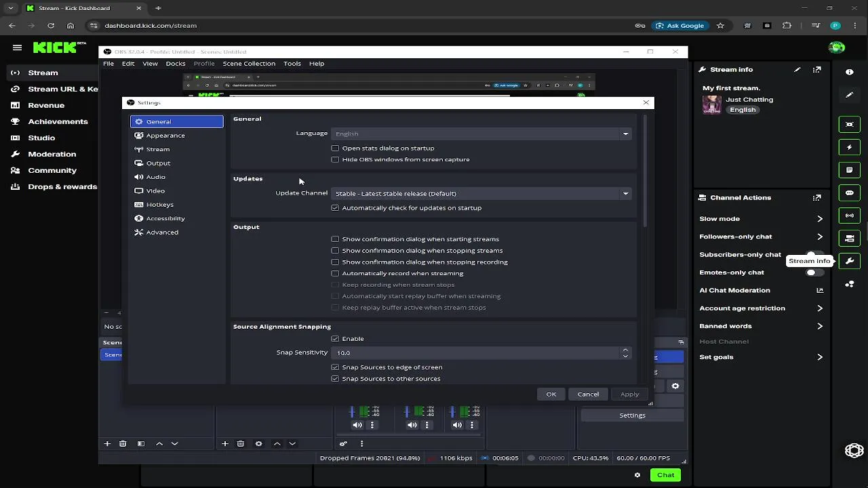This screenshot has width=868, height=488.
Task: Enable Open stats dialog on startup
Action: [335, 148]
